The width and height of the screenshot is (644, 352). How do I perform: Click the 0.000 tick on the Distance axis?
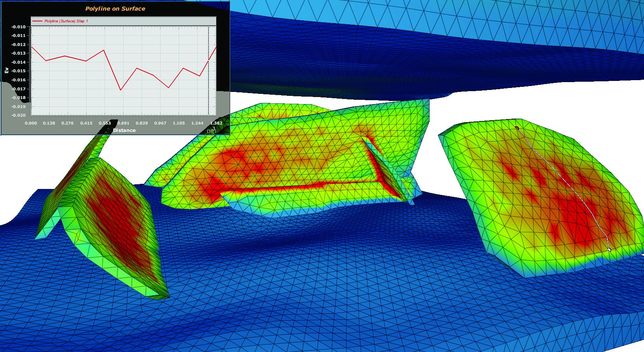click(31, 123)
